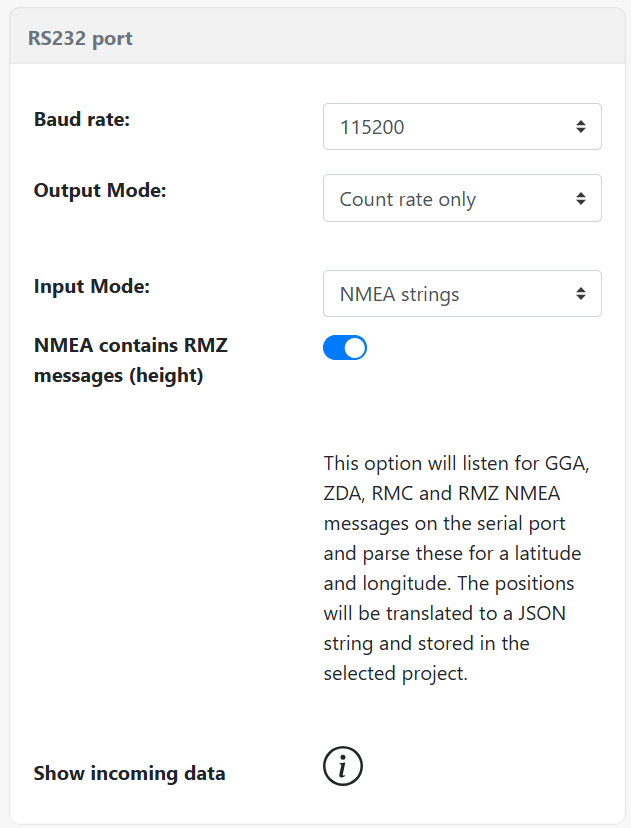Click the Input Mode label
Screen dimensions: 631x828
pyautogui.click(x=92, y=286)
